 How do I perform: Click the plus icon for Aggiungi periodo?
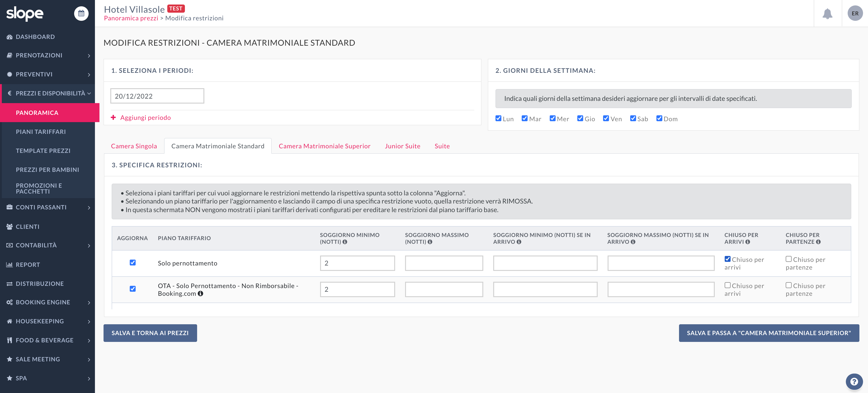pyautogui.click(x=113, y=117)
